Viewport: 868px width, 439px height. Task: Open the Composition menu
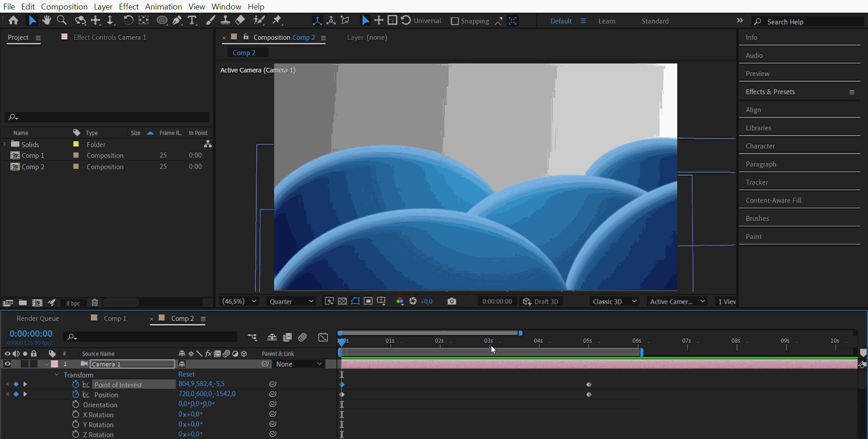(64, 6)
